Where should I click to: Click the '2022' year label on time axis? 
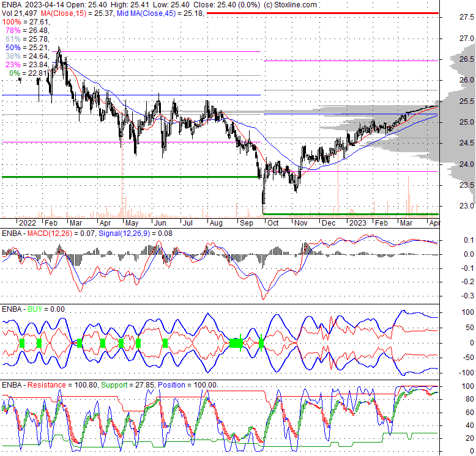tap(28, 223)
